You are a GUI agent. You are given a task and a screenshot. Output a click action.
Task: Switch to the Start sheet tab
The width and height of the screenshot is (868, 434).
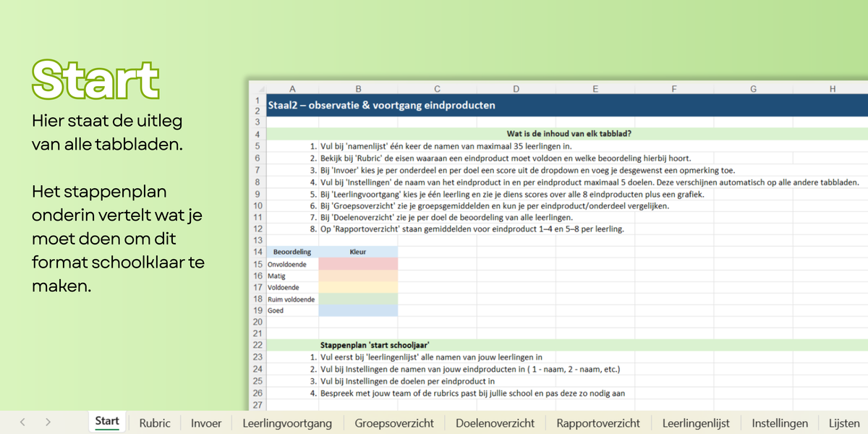[x=107, y=422]
